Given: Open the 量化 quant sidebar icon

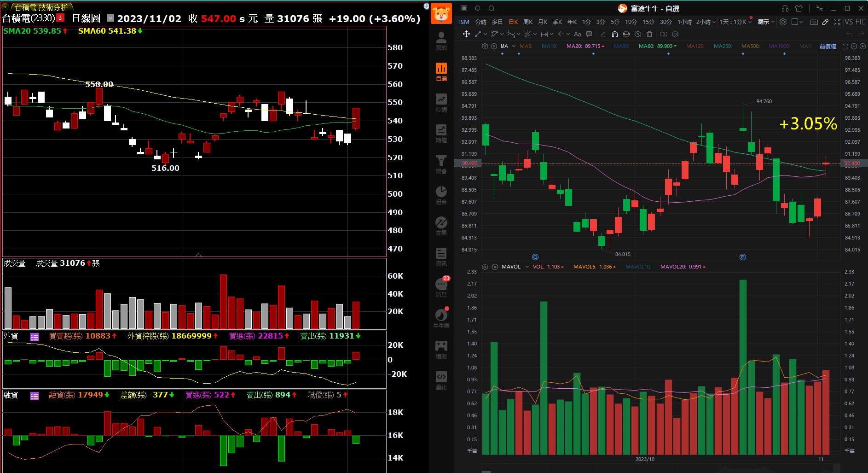Looking at the screenshot, I should tap(441, 380).
